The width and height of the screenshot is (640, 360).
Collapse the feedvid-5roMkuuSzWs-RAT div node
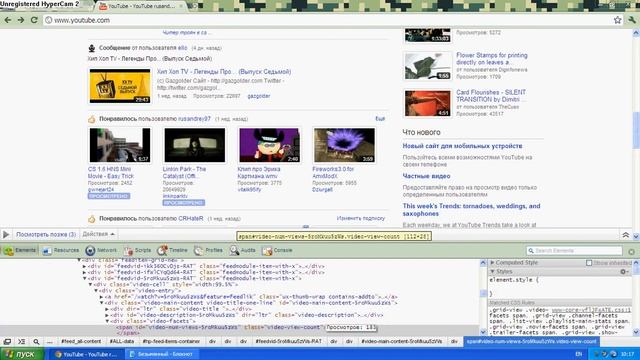tap(84, 278)
